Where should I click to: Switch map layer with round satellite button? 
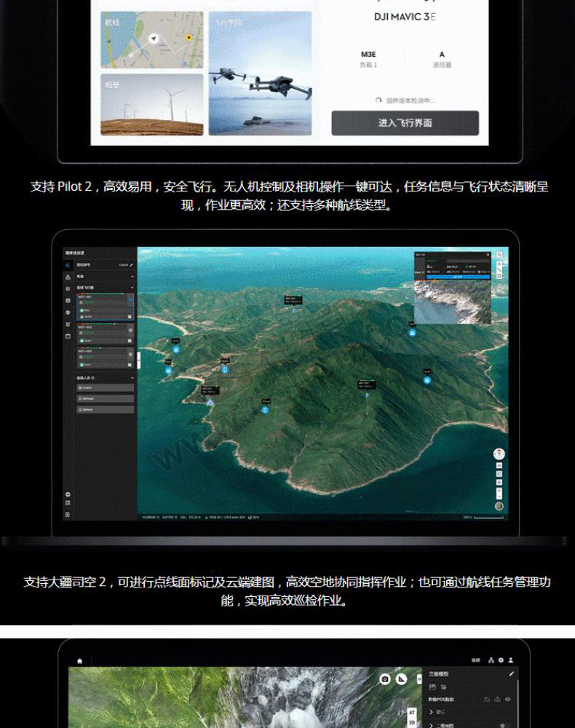click(499, 507)
